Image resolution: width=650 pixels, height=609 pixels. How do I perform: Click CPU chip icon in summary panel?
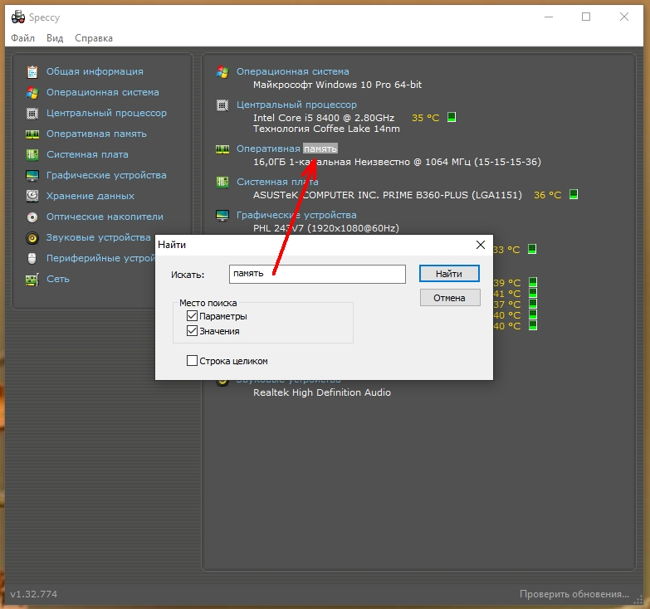point(223,105)
